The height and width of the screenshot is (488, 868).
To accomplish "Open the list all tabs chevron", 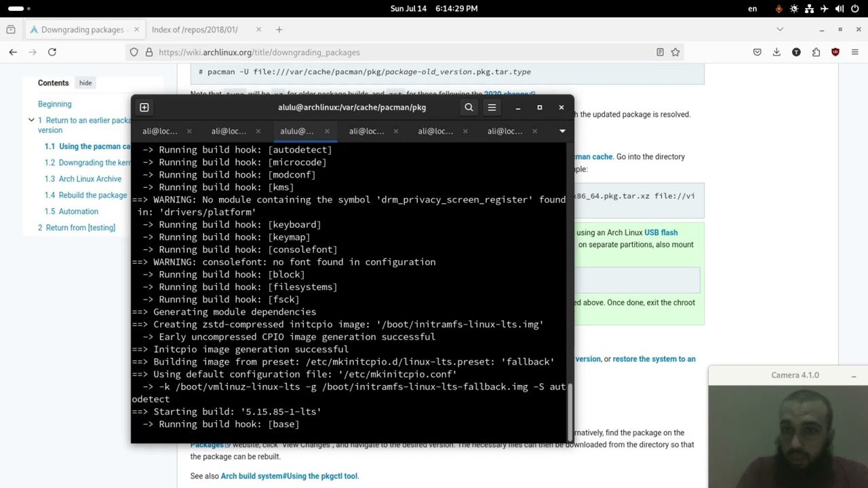I will pyautogui.click(x=780, y=29).
